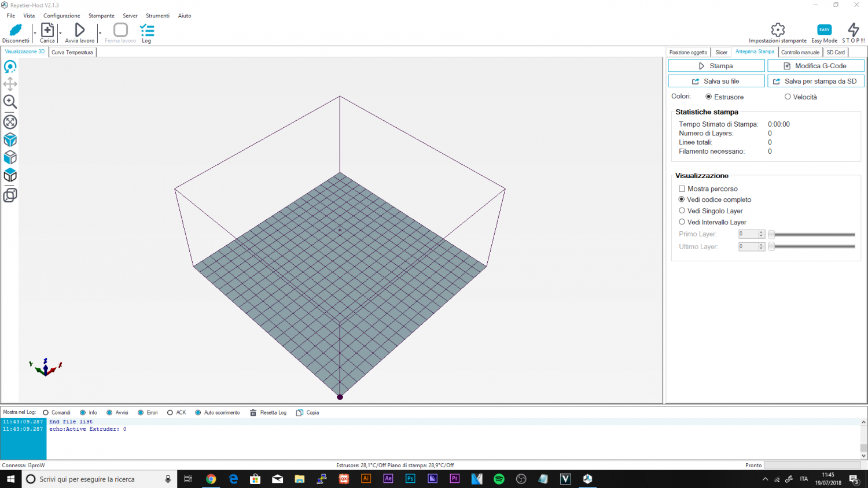The height and width of the screenshot is (488, 868).
Task: Click the Disconnetti printer icon
Action: pos(16,30)
